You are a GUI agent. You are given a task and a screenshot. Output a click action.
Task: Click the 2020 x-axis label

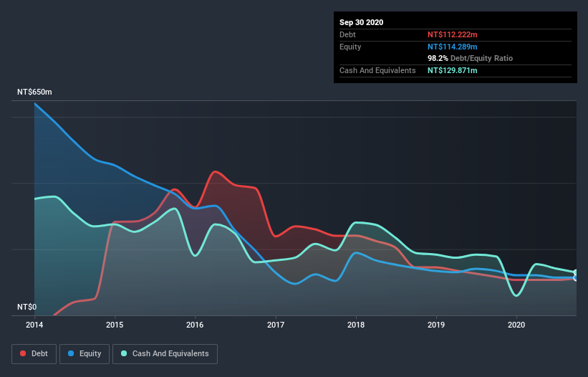[x=516, y=325]
